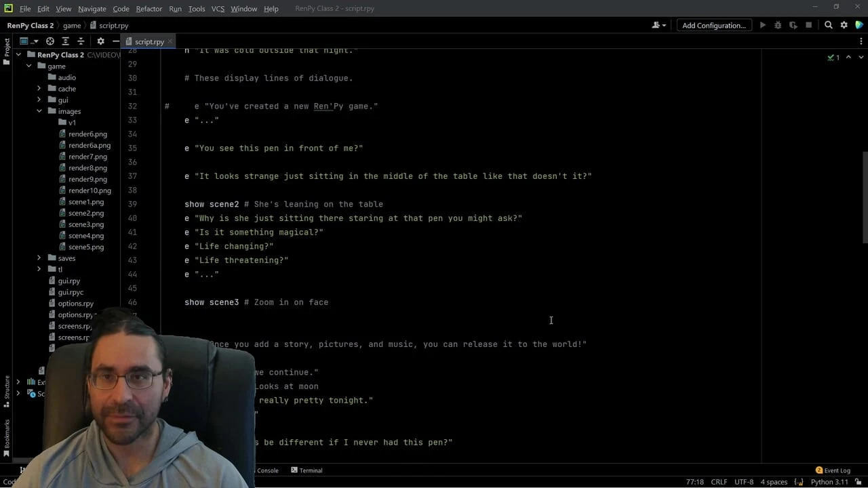Open Project panel options gear
Screen dimensions: 868x488
tap(100, 41)
